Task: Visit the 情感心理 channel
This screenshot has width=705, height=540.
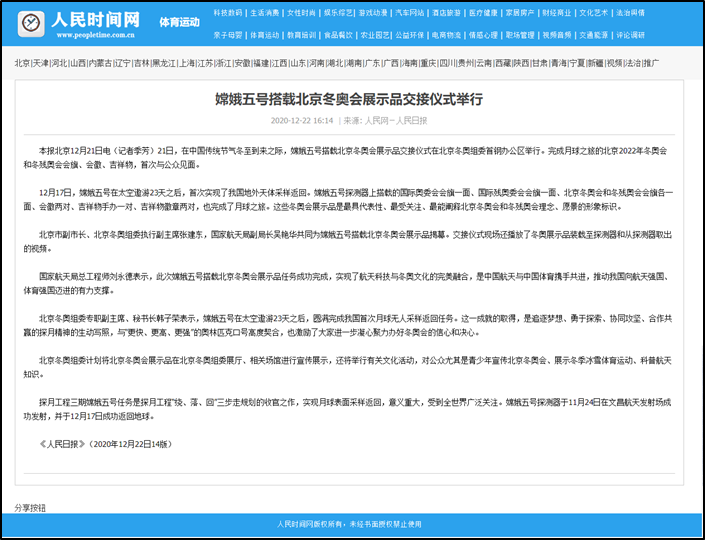Action: pyautogui.click(x=483, y=35)
